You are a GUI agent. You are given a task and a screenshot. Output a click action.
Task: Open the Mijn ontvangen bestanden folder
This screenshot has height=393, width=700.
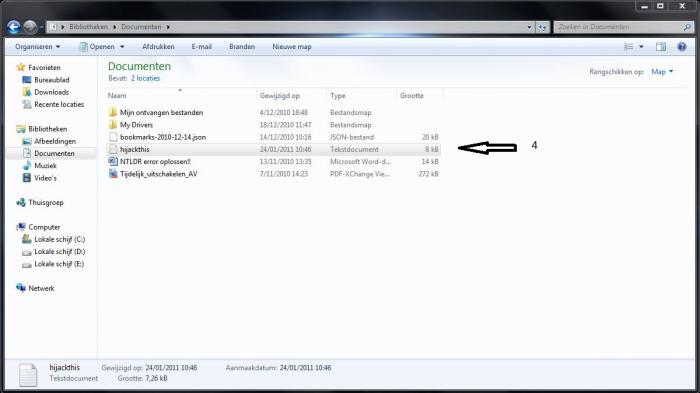coord(161,113)
